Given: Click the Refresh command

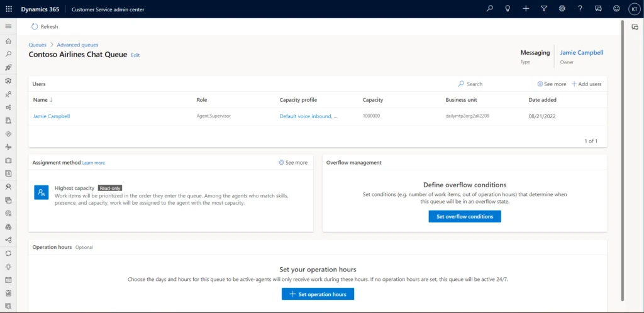Looking at the screenshot, I should pyautogui.click(x=45, y=26).
